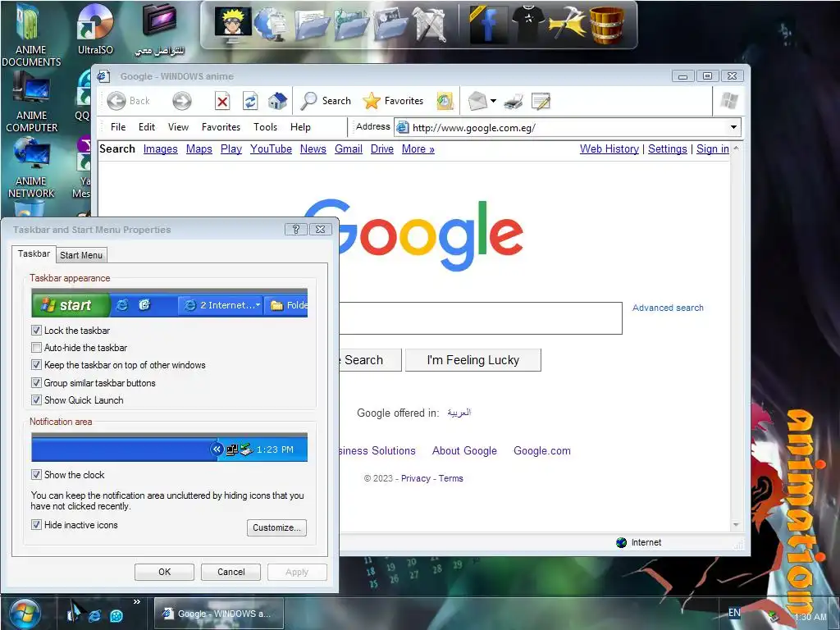
Task: Click the Windows Start orb
Action: click(24, 614)
